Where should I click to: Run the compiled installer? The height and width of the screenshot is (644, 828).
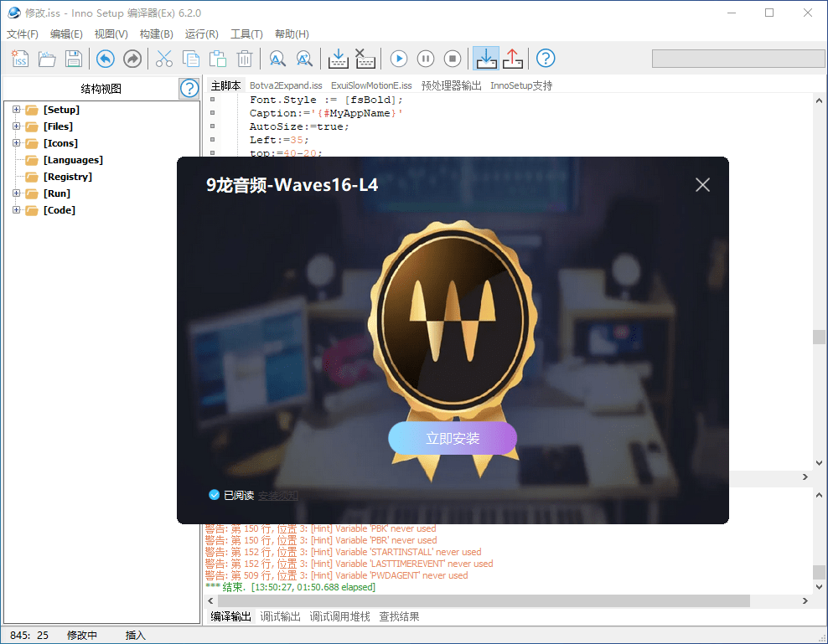click(x=398, y=59)
